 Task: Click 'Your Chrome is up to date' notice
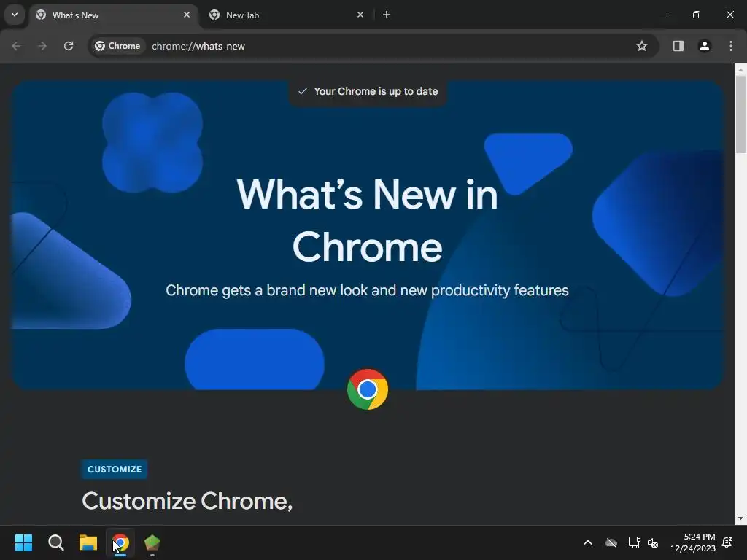[x=368, y=91]
